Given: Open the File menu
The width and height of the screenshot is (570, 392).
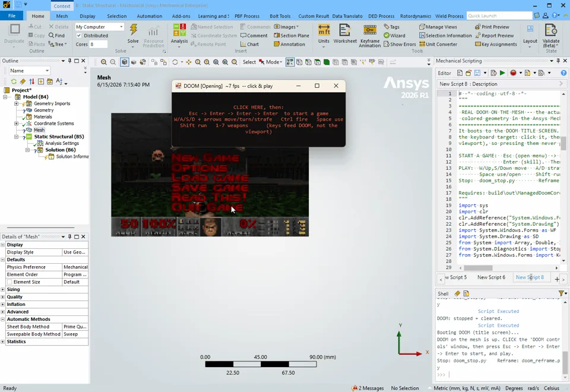Looking at the screenshot, I should click(x=12, y=15).
